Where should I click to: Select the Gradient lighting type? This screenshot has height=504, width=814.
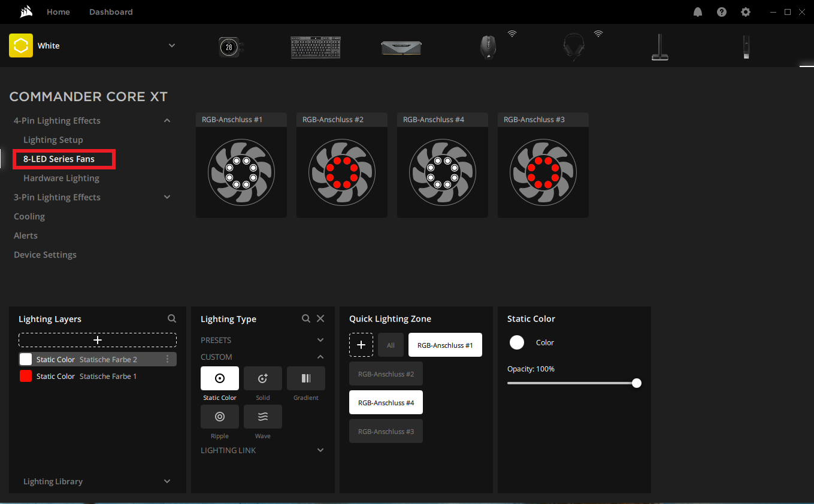[x=306, y=378]
